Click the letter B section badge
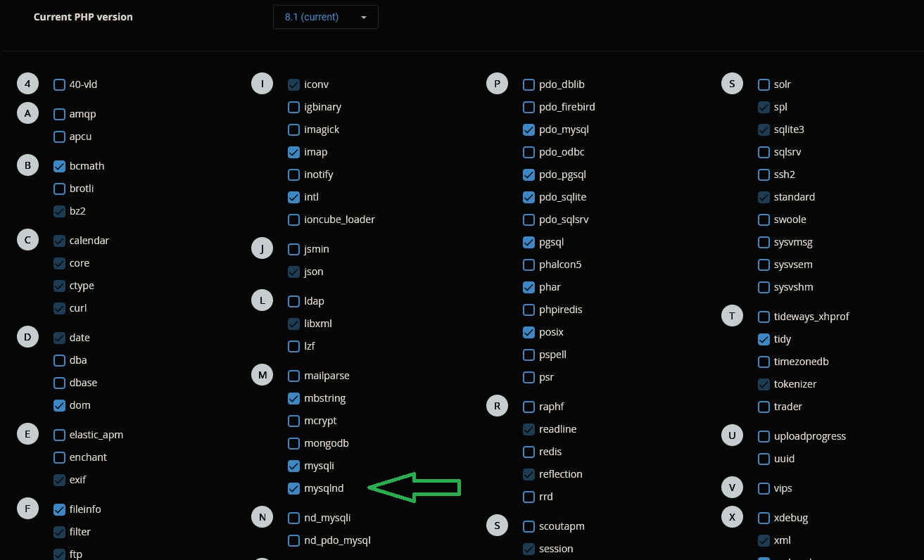Viewport: 924px width, 560px height. pyautogui.click(x=27, y=166)
